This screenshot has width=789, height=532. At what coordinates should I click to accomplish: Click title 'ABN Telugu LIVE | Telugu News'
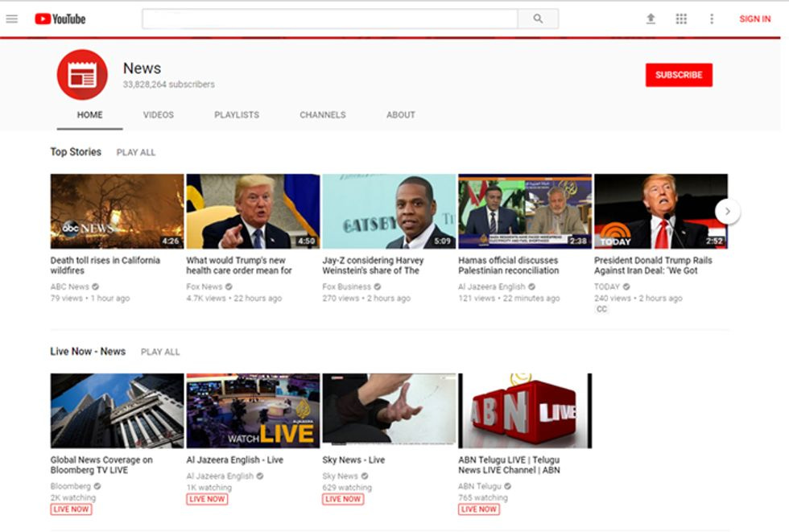click(509, 465)
